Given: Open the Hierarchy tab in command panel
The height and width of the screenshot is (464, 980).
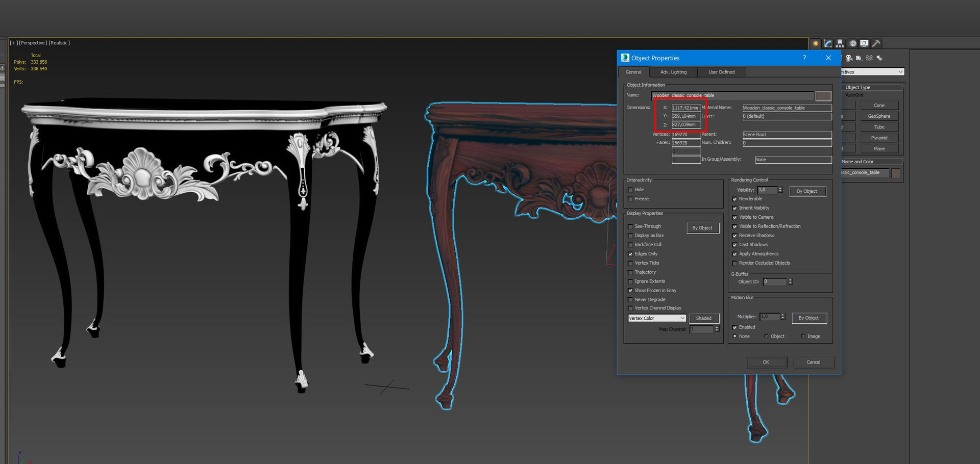Looking at the screenshot, I should 840,43.
